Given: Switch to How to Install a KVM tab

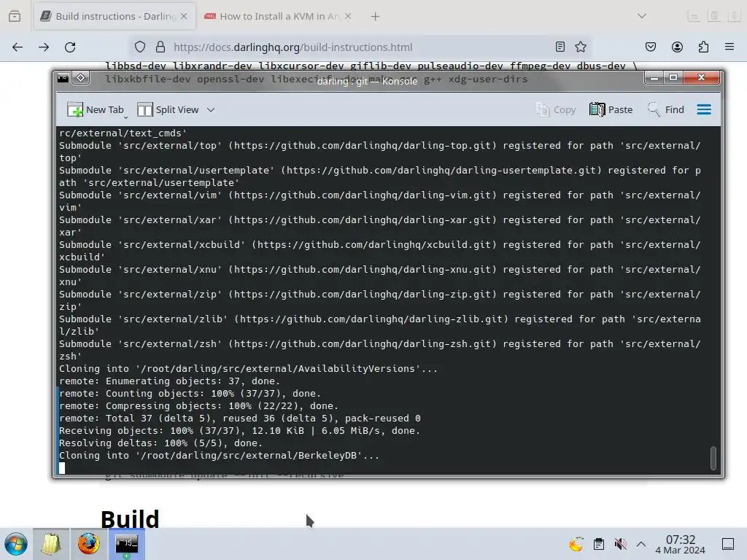Looking at the screenshot, I should point(278,16).
